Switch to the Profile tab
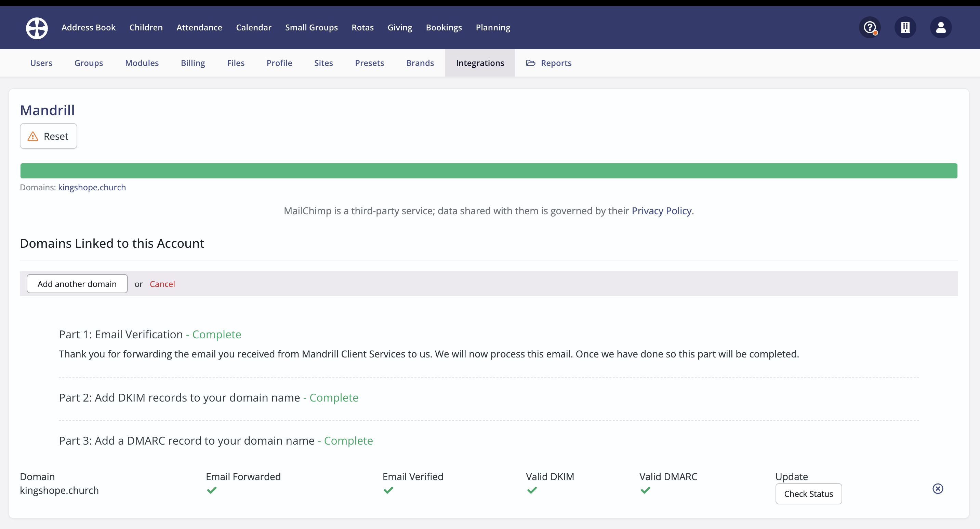 [x=279, y=63]
